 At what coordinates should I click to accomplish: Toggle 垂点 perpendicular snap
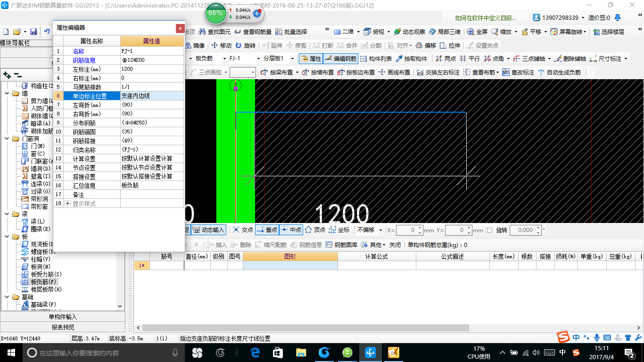point(267,230)
